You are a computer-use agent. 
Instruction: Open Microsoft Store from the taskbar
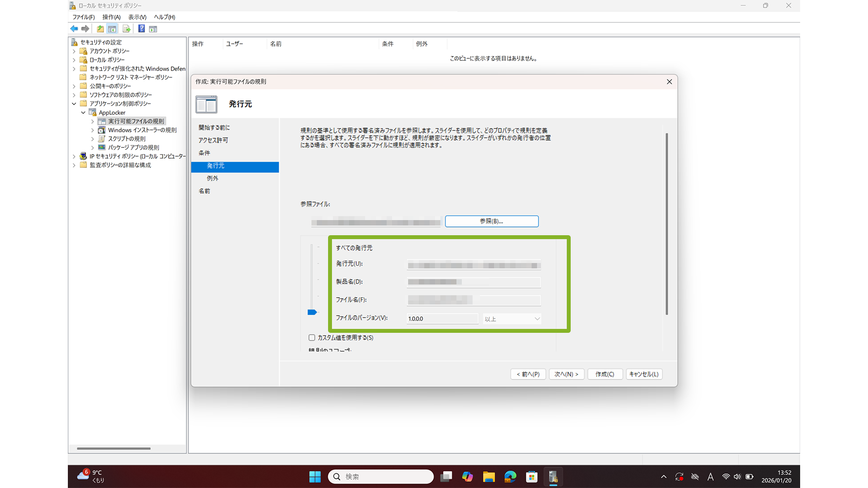point(532,477)
